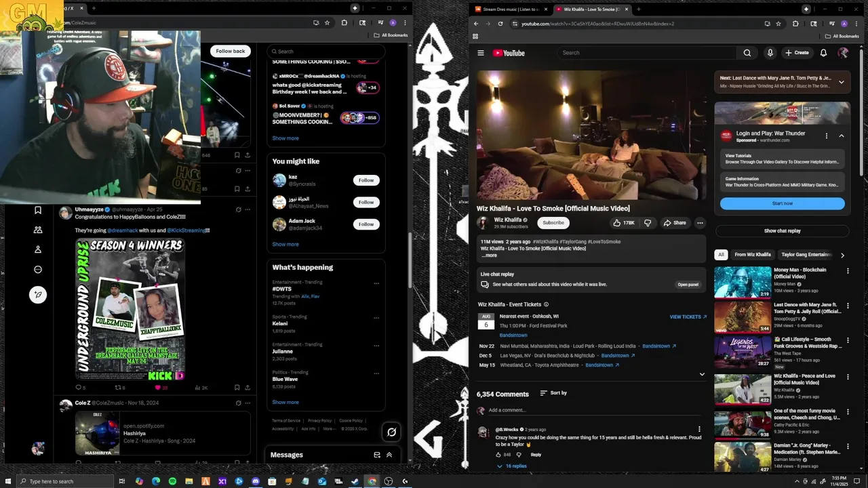This screenshot has height=488, width=868.
Task: Click in the YouTube search field
Action: pos(646,53)
